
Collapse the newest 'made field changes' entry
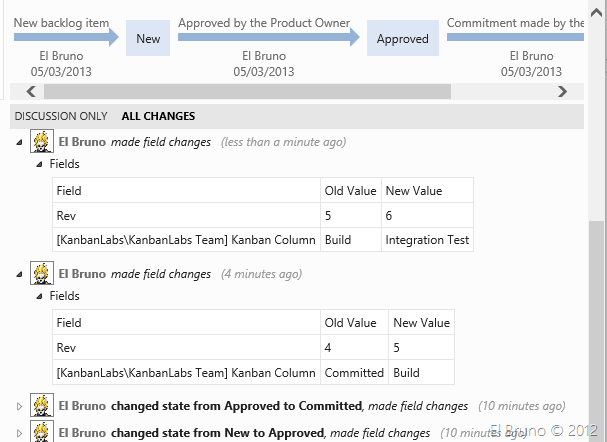[20, 143]
